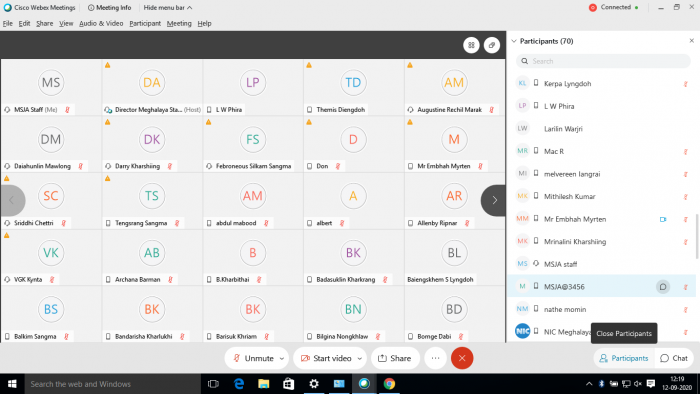The width and height of the screenshot is (700, 394).
Task: Open Action Center notifications icon
Action: pyautogui.click(x=651, y=384)
